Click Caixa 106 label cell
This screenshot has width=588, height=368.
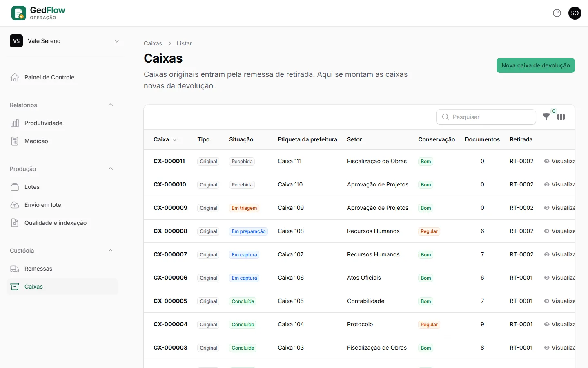pos(291,278)
